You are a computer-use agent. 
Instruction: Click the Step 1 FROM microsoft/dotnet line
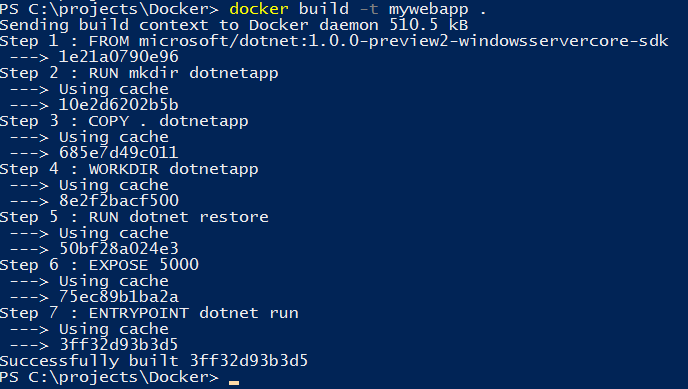tap(334, 41)
